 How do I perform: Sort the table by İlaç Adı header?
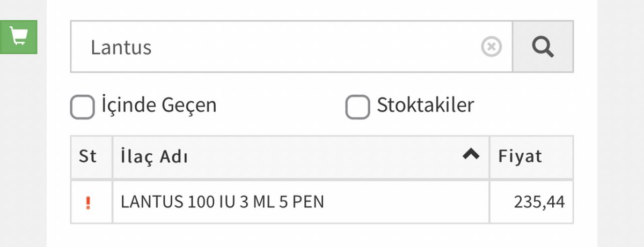coord(301,157)
